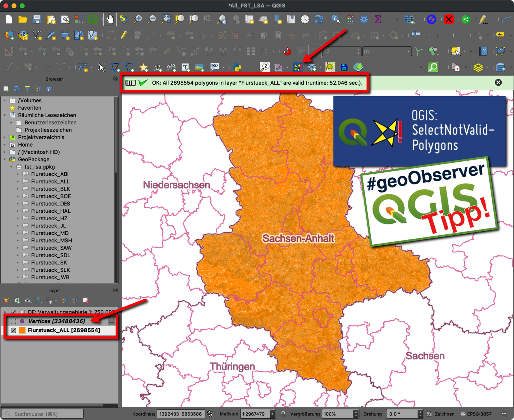Click the Vertices purple symbol swatch
Image resolution: width=514 pixels, height=420 pixels.
click(x=22, y=321)
